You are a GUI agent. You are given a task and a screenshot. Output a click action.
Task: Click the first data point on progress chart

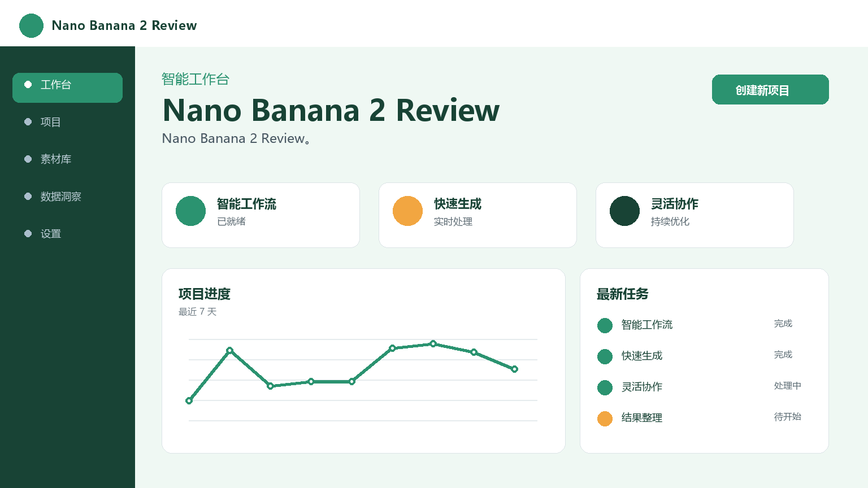(x=189, y=400)
